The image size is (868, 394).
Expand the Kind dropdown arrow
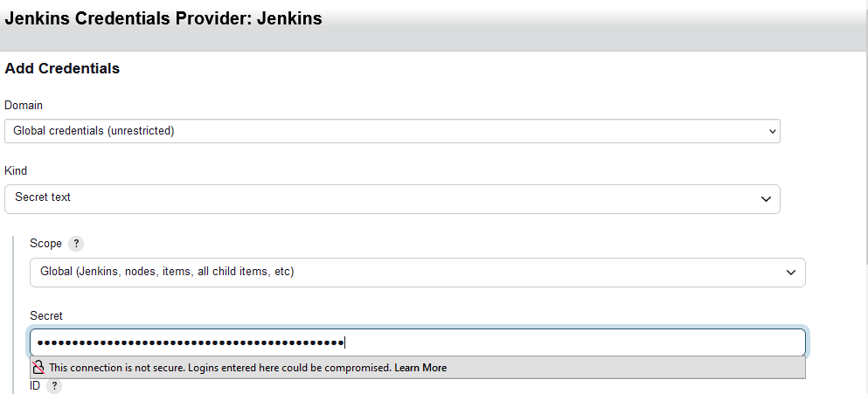point(766,198)
